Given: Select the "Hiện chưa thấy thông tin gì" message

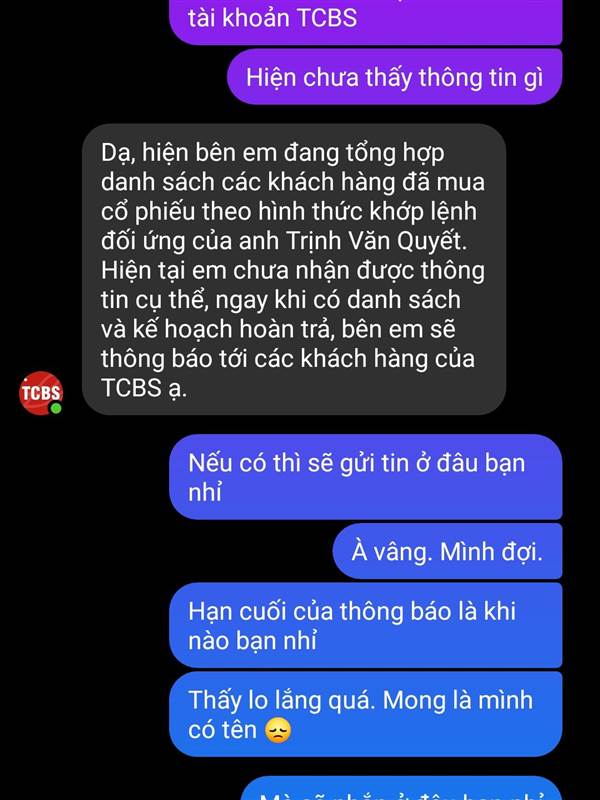Looking at the screenshot, I should 394,77.
